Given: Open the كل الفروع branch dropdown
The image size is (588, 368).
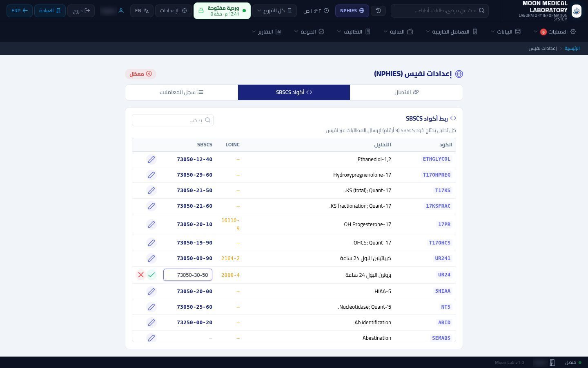Looking at the screenshot, I should [274, 11].
